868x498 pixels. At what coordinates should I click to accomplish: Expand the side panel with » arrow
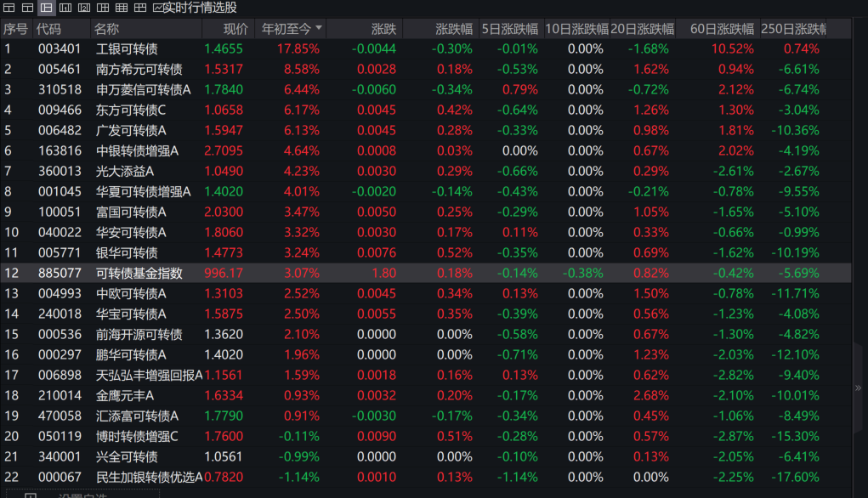[x=858, y=388]
